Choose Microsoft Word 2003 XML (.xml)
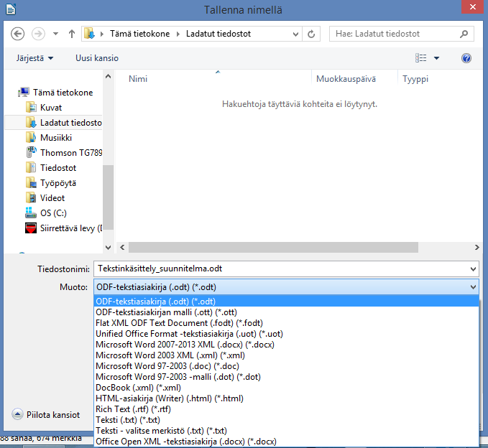 (x=286, y=355)
